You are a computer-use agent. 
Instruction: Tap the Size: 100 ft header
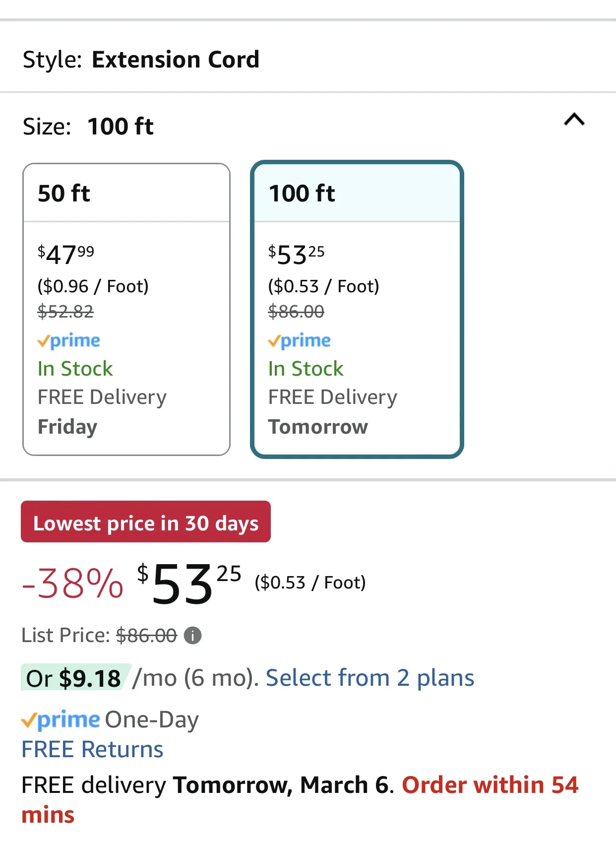[x=88, y=126]
